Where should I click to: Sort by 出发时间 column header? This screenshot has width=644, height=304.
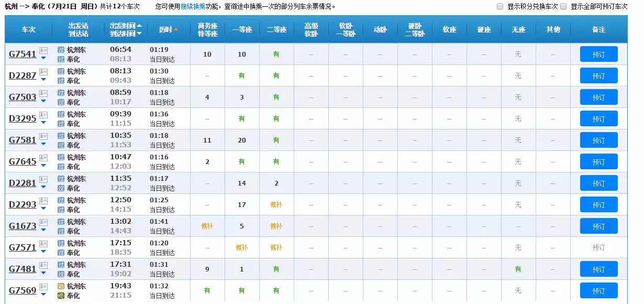click(x=125, y=26)
